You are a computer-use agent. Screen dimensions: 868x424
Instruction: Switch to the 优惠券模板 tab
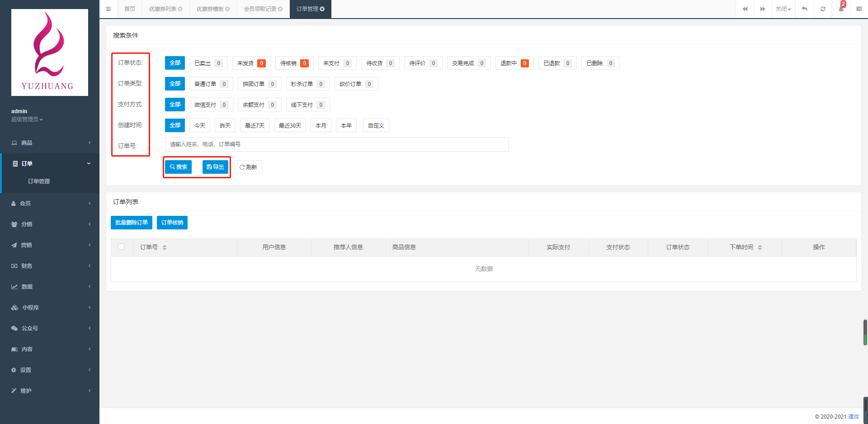click(x=210, y=9)
